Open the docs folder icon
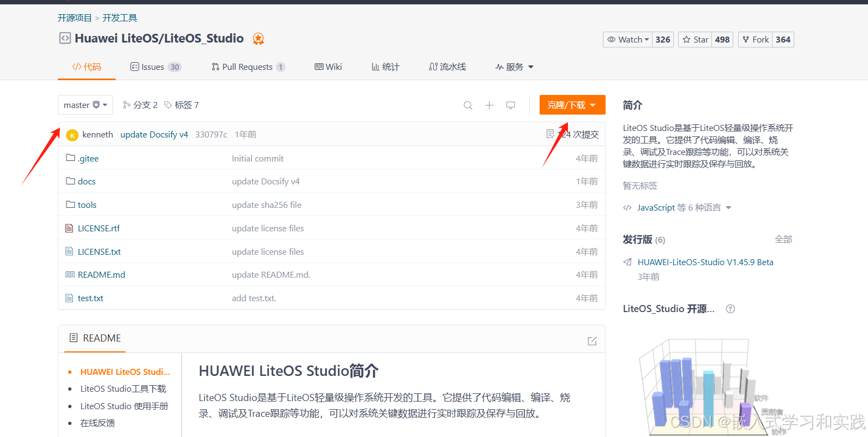 [70, 181]
